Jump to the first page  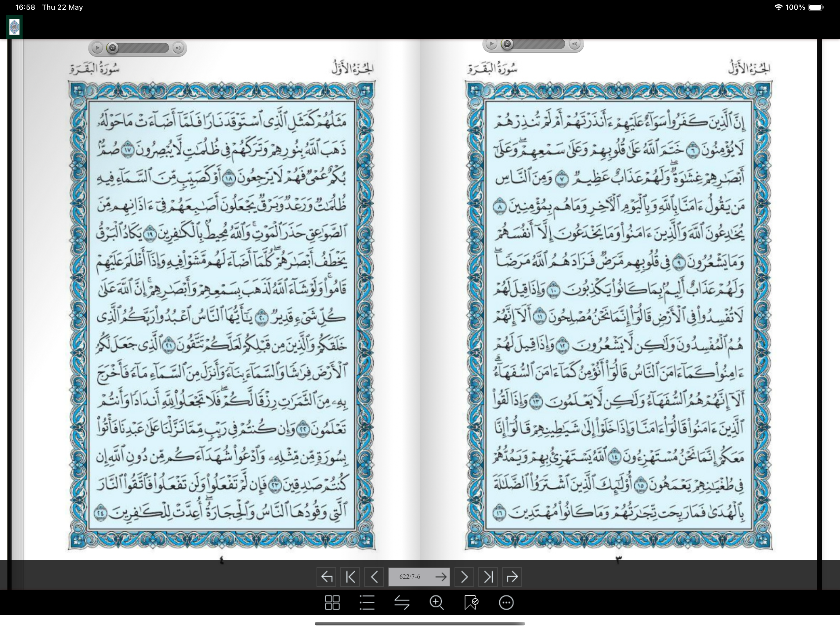click(x=350, y=577)
